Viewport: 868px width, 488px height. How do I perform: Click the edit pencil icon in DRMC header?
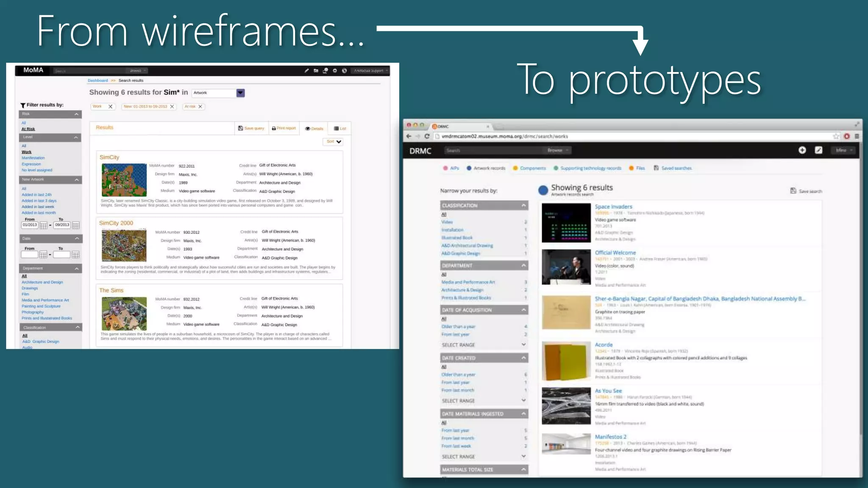click(x=818, y=150)
